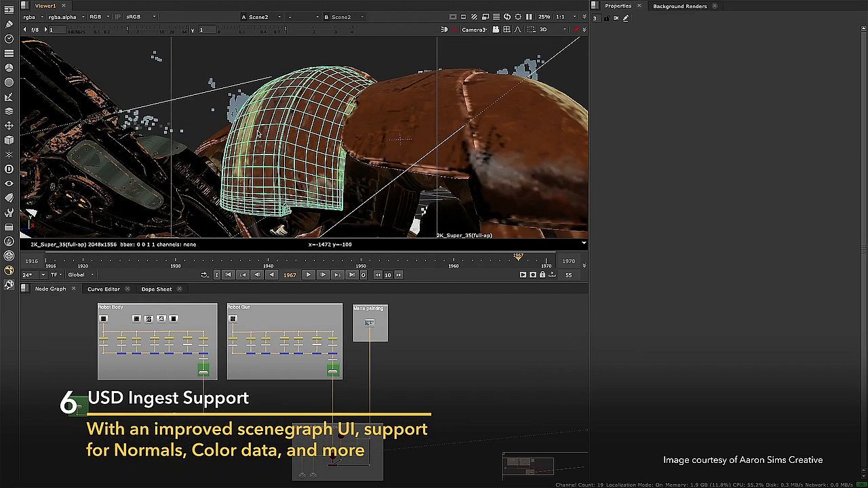The width and height of the screenshot is (868, 488).
Task: Open the Camera3 selection dropdown
Action: 474,30
